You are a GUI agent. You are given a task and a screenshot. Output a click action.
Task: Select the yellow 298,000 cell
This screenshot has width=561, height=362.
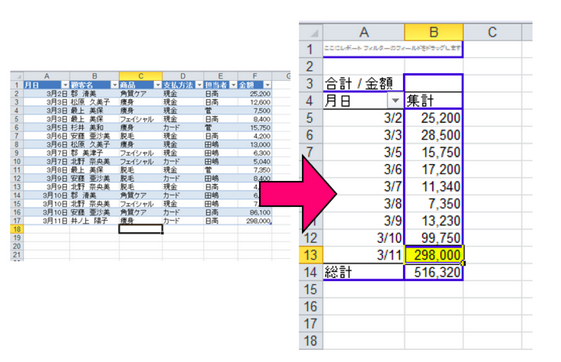(x=434, y=255)
